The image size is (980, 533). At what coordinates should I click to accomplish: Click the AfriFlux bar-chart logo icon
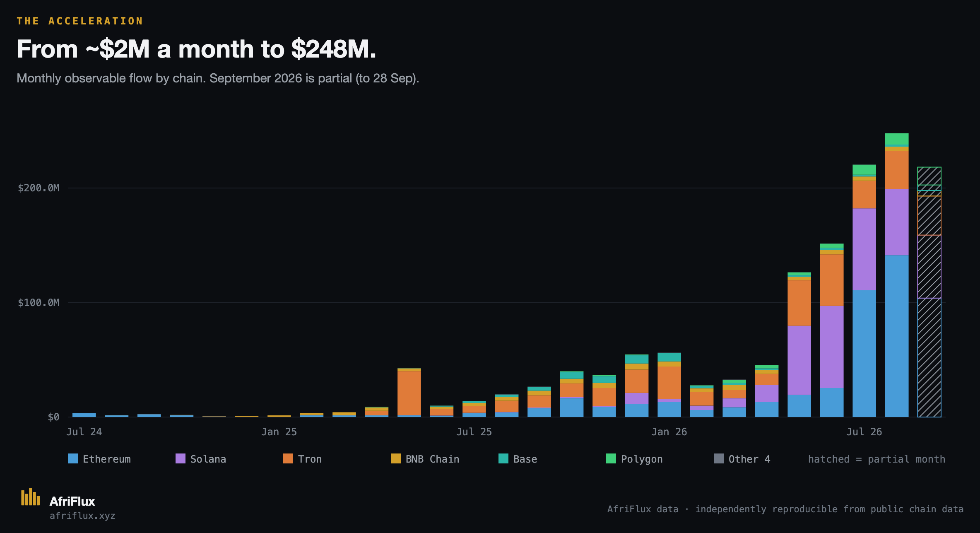pyautogui.click(x=31, y=497)
